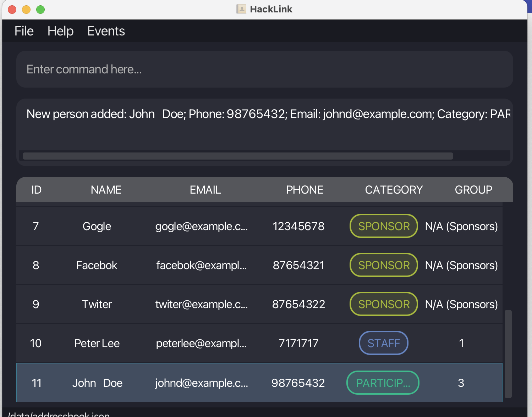Click phone number 98765432 in table
The image size is (532, 417).
298,383
